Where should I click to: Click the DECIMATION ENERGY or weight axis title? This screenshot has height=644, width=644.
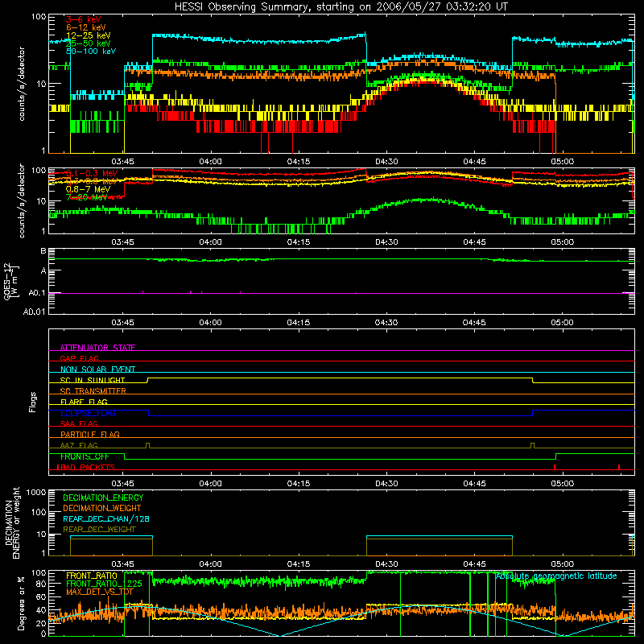point(12,523)
